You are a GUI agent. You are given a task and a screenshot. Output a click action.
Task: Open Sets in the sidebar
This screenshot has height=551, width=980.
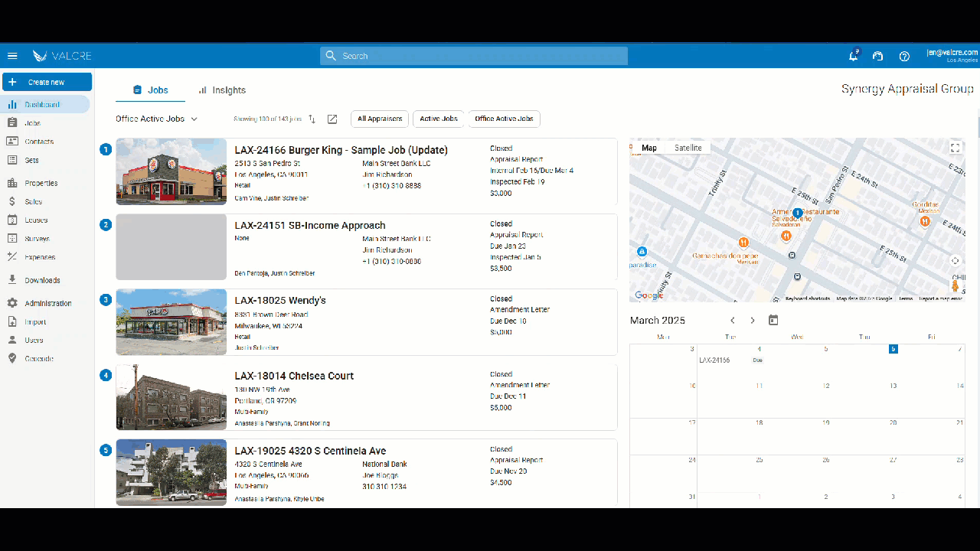point(46,160)
